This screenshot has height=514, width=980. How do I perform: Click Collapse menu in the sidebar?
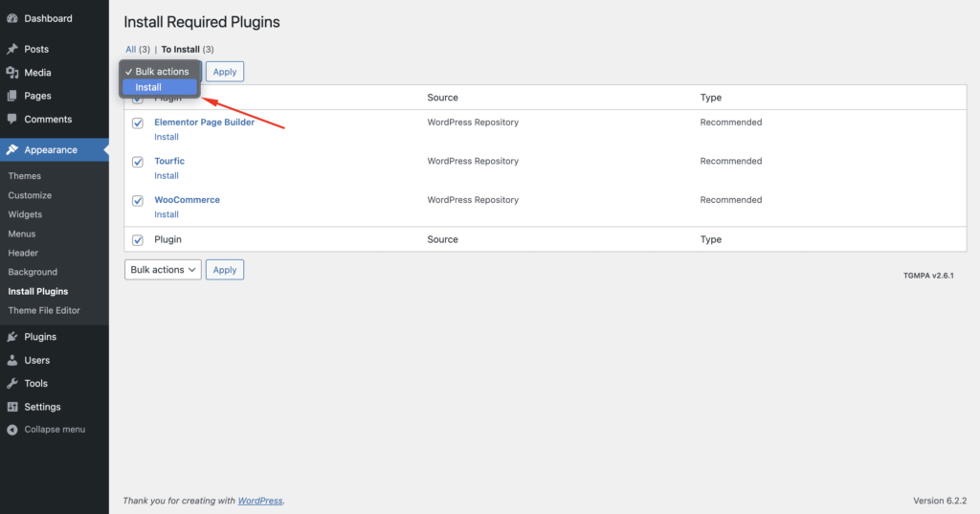55,430
